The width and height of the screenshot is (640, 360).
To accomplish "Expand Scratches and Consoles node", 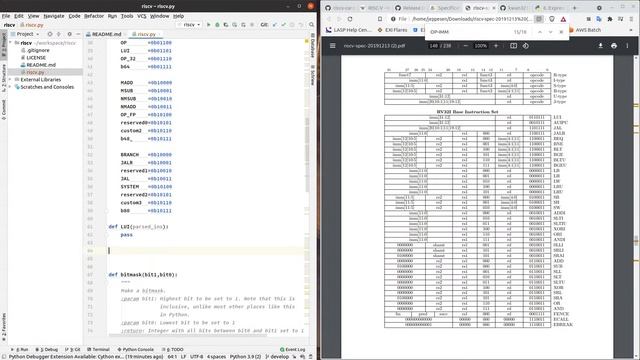I will tap(11, 87).
